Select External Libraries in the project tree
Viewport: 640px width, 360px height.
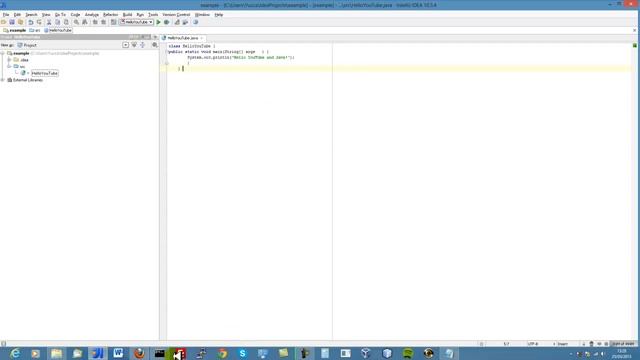click(28, 80)
